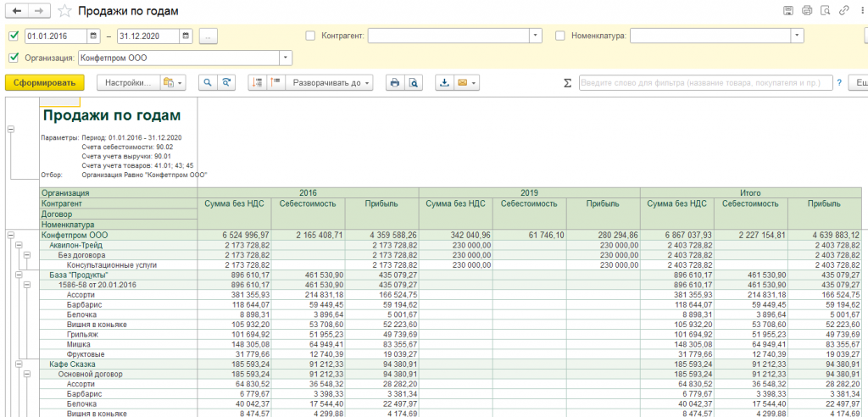Add report to favorites with star icon
The image size is (868, 417).
click(x=64, y=11)
